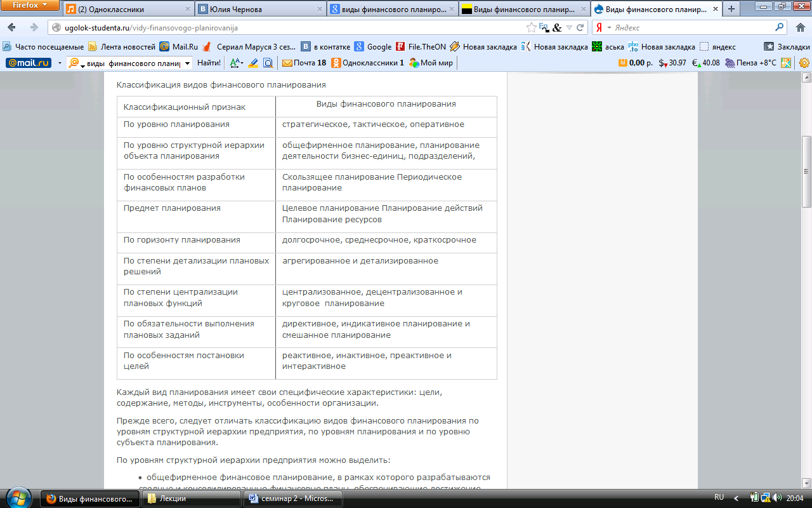Bookmark this page with the star icon
This screenshot has height=508, width=812.
531,28
